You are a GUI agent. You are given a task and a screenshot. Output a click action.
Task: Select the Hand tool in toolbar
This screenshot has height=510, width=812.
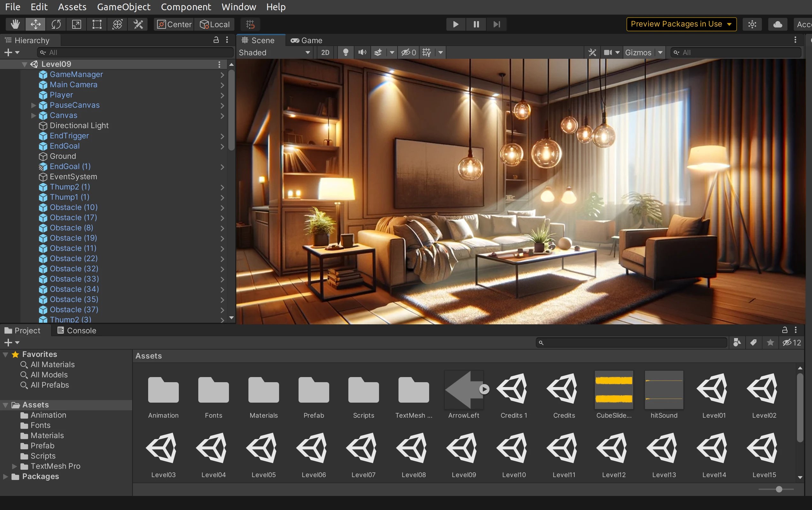pos(15,24)
